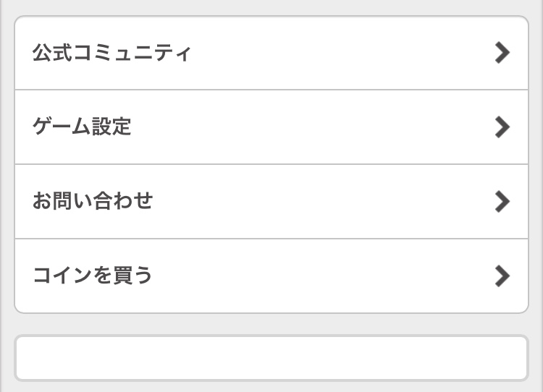Tap the chevron on the お問い合わせ row

(x=502, y=201)
